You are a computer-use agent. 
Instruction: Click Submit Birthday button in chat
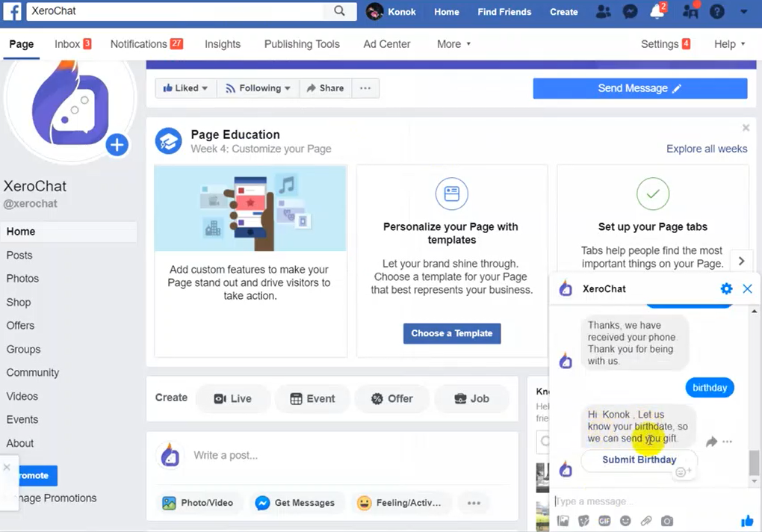(639, 460)
